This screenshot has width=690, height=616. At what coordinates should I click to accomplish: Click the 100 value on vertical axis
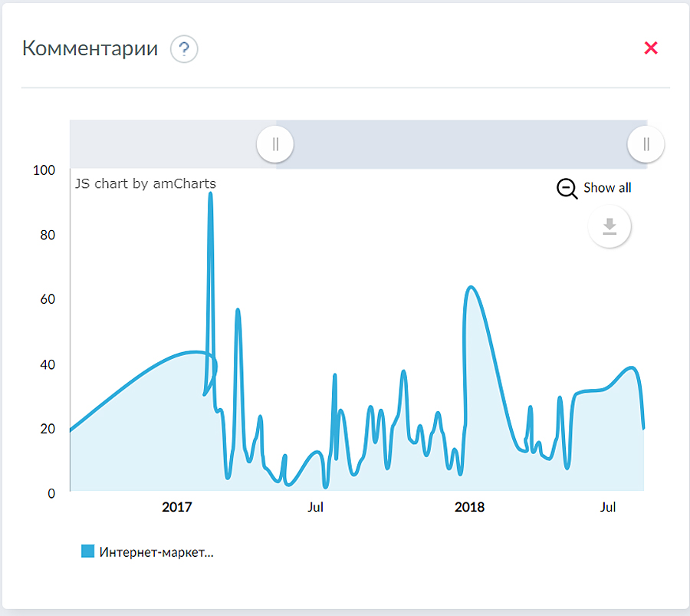[44, 170]
